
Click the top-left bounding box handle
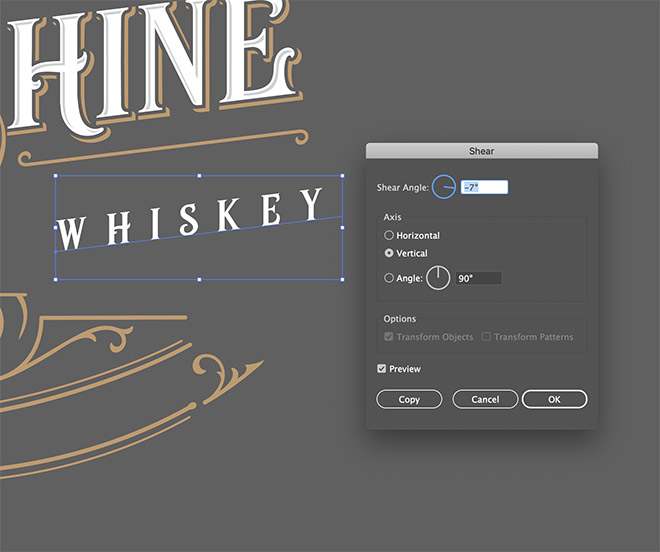56,176
